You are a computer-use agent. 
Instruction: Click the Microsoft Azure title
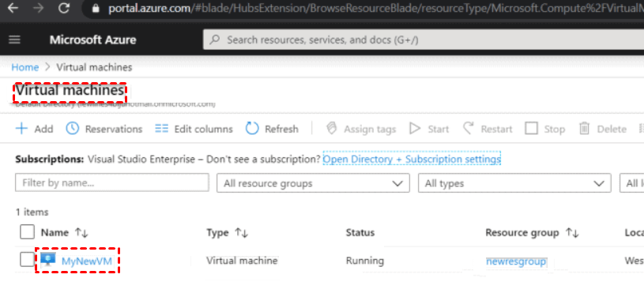click(92, 39)
